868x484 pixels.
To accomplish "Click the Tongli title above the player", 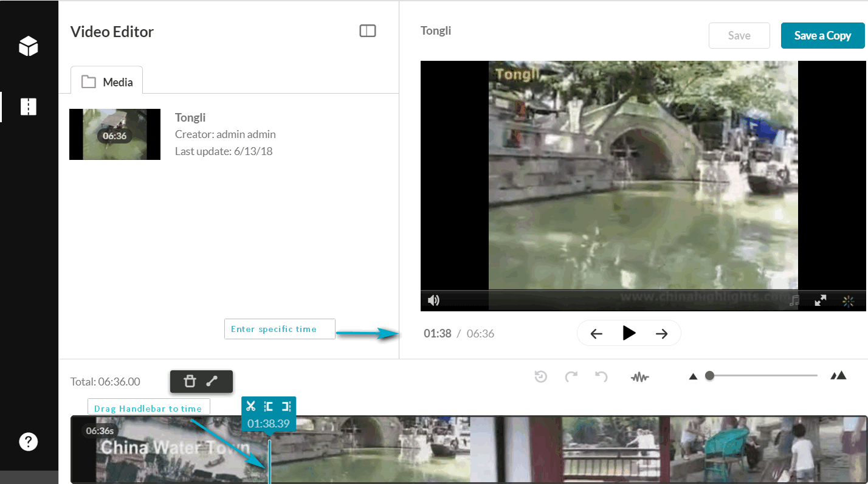I will point(436,30).
